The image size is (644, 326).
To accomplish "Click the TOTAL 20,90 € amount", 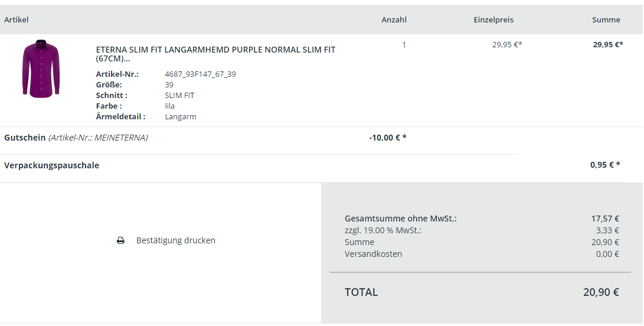I will point(601,292).
